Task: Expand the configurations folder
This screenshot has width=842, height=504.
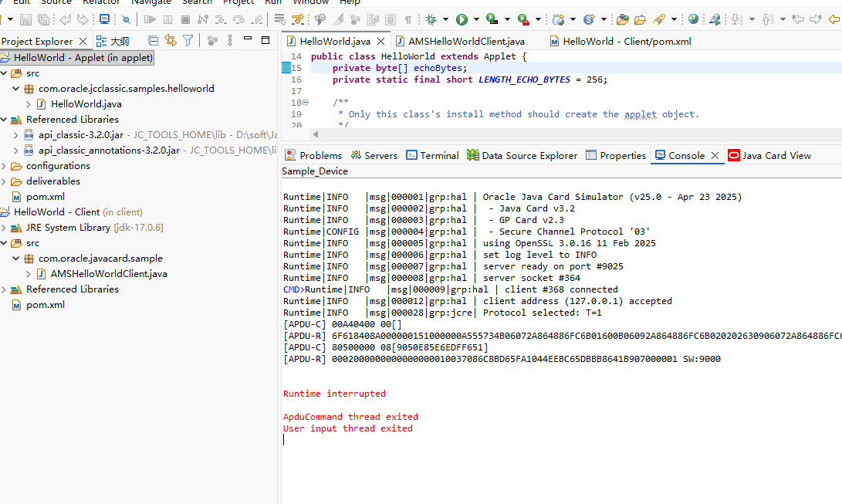Action: tap(5, 166)
